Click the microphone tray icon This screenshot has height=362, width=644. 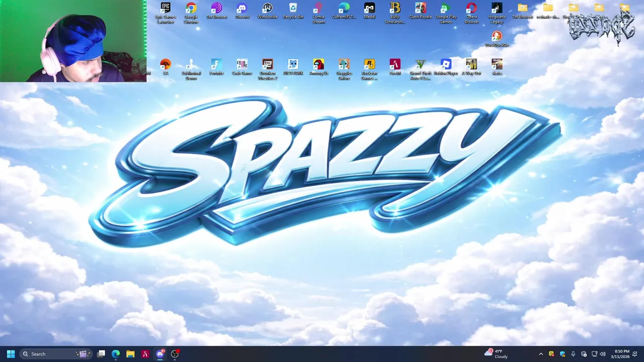(573, 354)
